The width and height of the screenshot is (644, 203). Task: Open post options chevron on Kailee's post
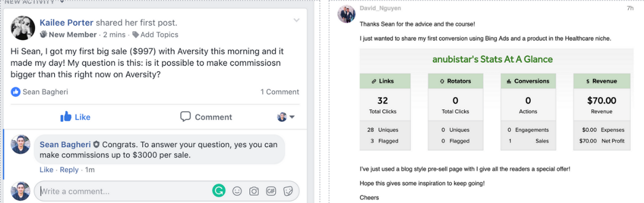coord(296,21)
